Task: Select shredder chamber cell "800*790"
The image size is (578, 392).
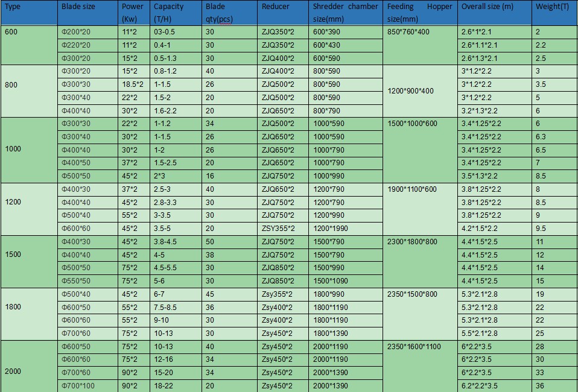Action: [345, 111]
